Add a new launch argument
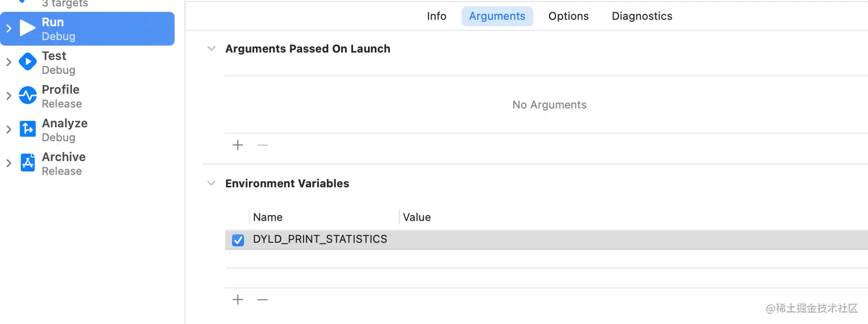 [x=238, y=145]
